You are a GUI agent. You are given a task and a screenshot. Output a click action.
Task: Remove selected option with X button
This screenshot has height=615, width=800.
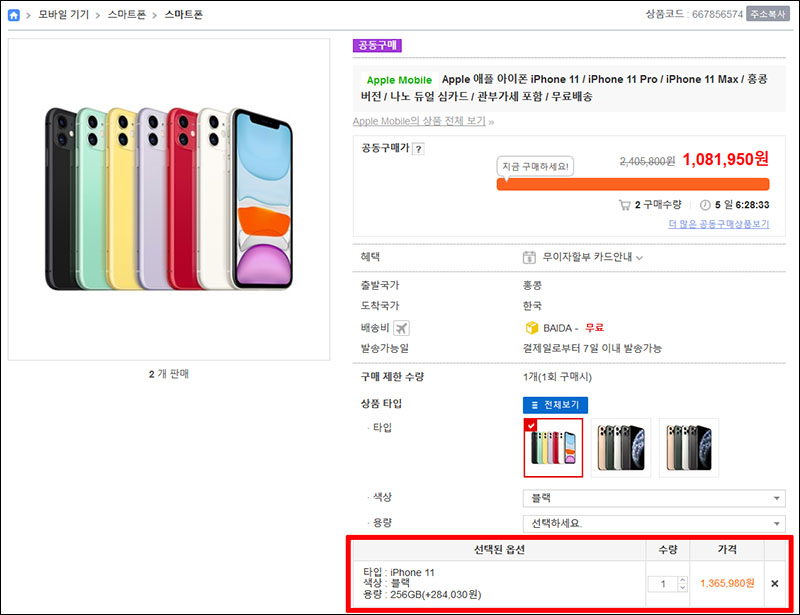[x=774, y=583]
